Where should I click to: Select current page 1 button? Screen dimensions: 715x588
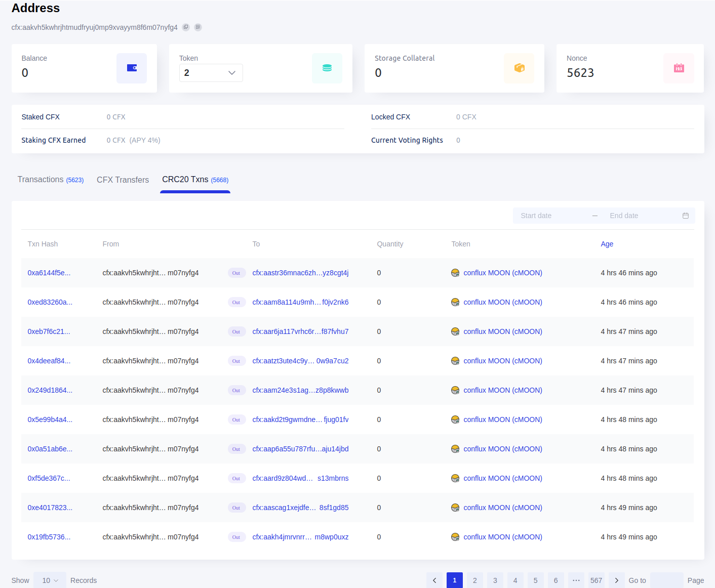(455, 580)
